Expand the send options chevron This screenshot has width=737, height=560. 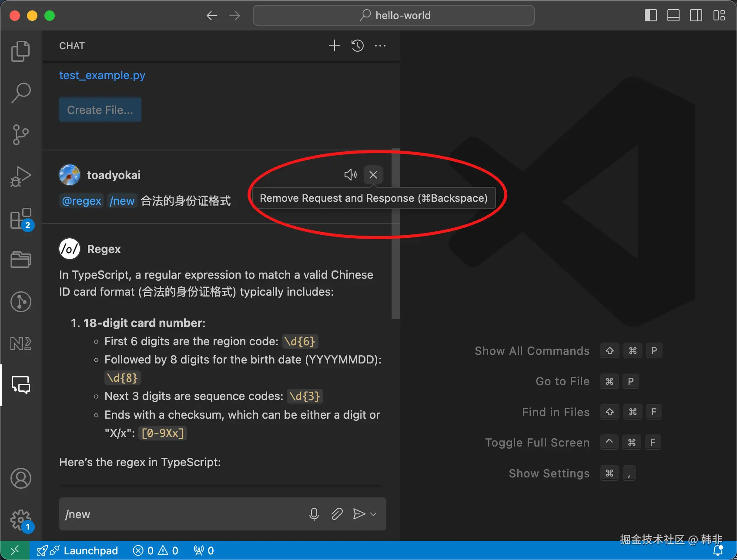[373, 514]
